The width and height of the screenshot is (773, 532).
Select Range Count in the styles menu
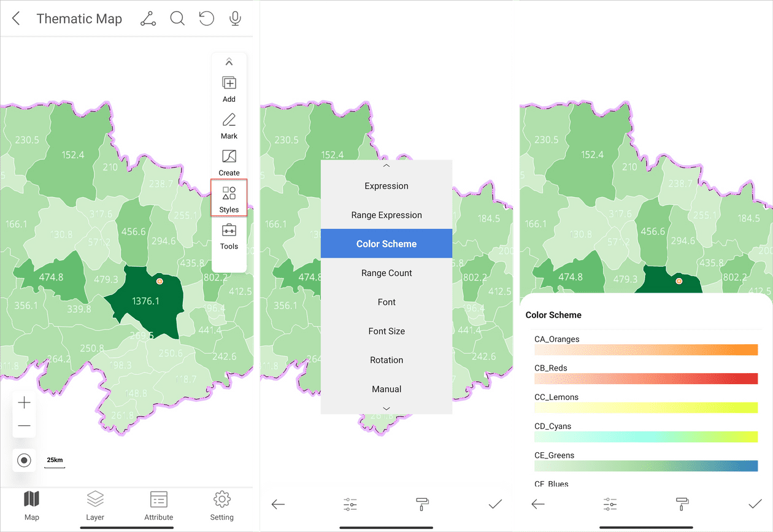pyautogui.click(x=386, y=273)
